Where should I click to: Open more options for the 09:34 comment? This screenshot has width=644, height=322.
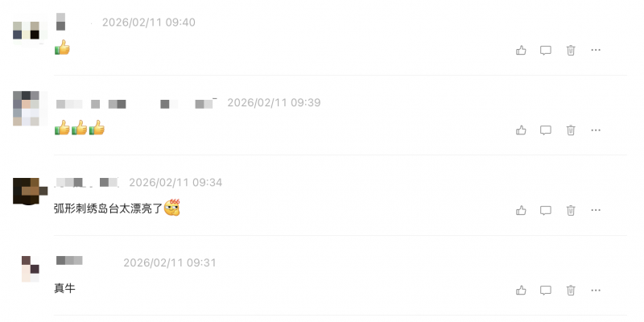pos(596,210)
